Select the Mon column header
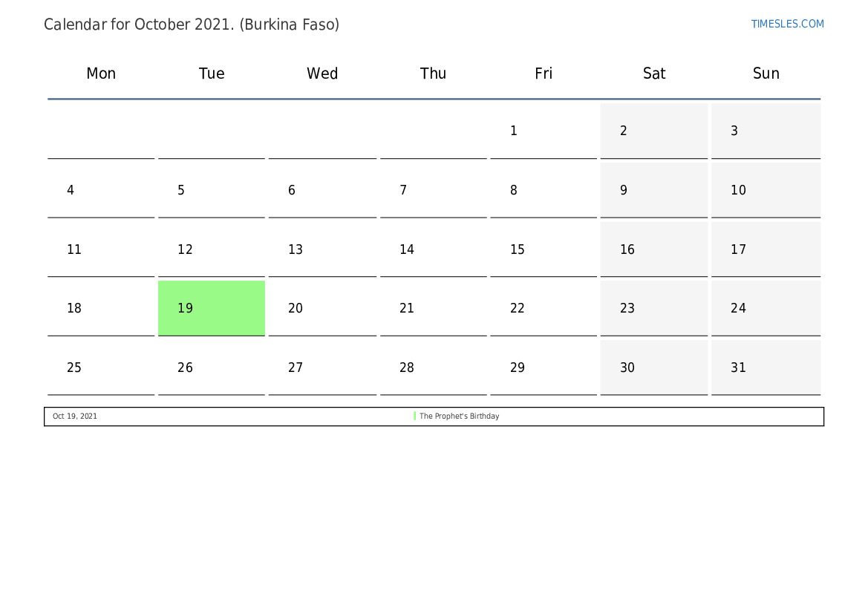 coord(101,74)
